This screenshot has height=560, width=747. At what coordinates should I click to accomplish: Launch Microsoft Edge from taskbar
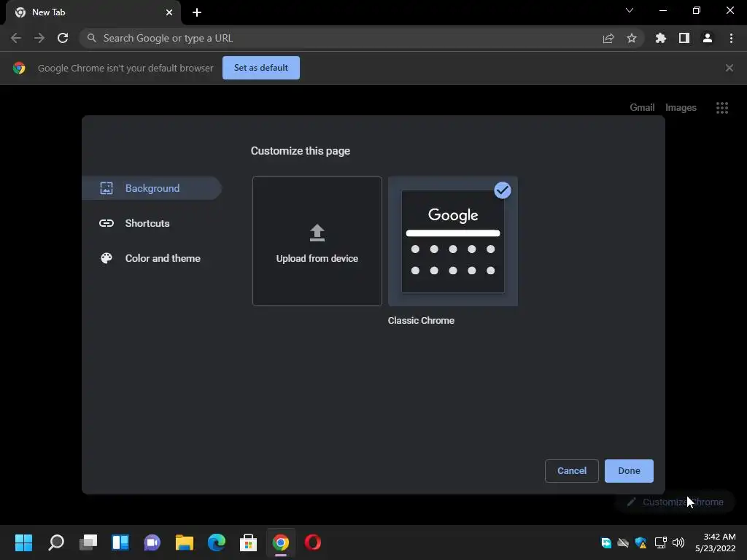click(x=216, y=542)
